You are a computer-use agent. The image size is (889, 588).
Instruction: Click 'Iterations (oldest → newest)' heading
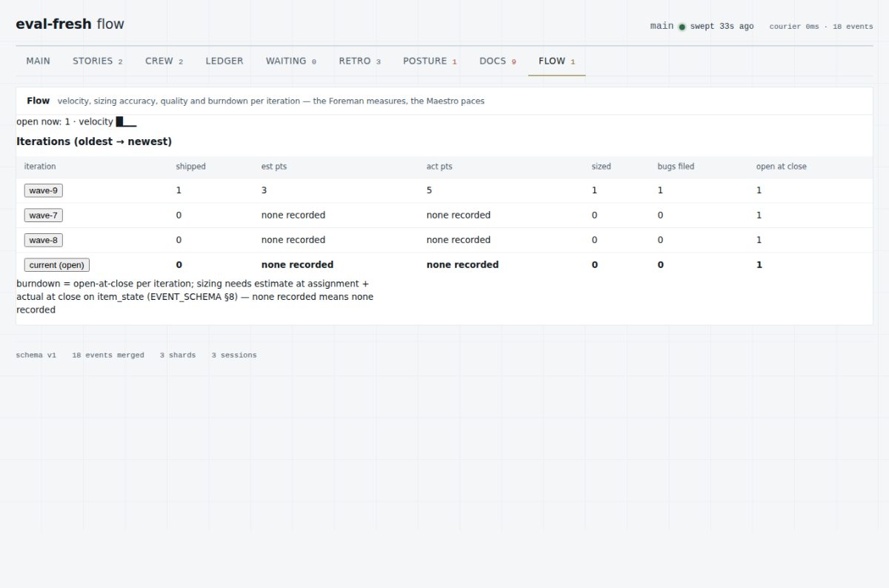(x=94, y=141)
